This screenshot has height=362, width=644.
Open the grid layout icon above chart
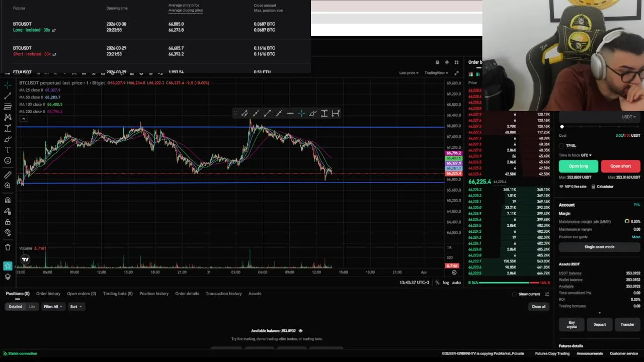click(456, 62)
